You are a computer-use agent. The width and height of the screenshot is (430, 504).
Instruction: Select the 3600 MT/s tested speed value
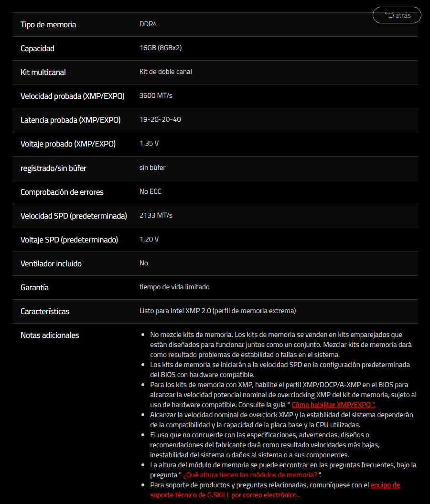click(156, 95)
